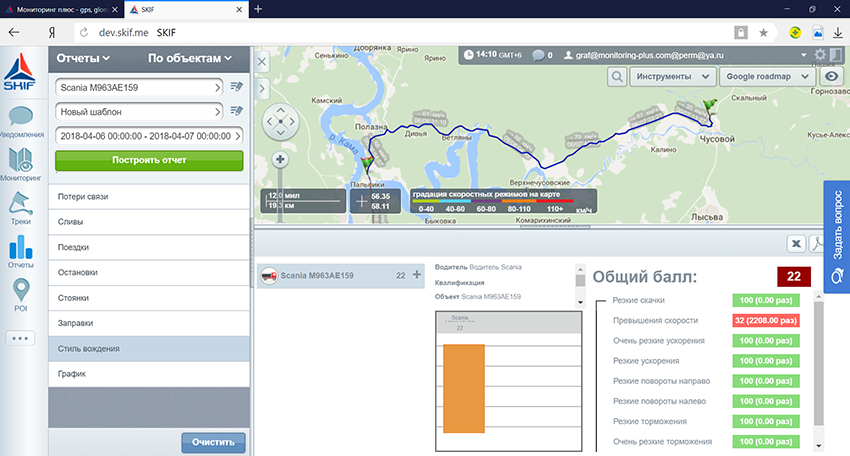The height and width of the screenshot is (456, 850).
Task: Open the Google roadmap map type dropdown
Action: coord(767,76)
